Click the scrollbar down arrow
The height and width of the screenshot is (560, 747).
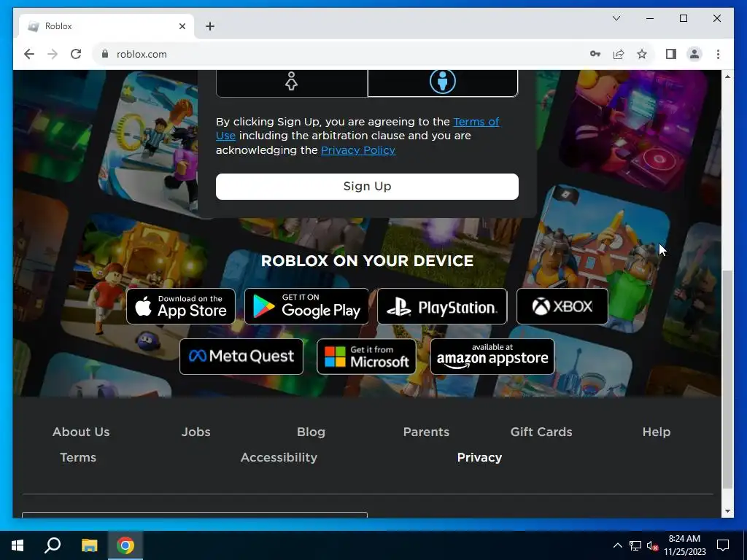click(727, 511)
